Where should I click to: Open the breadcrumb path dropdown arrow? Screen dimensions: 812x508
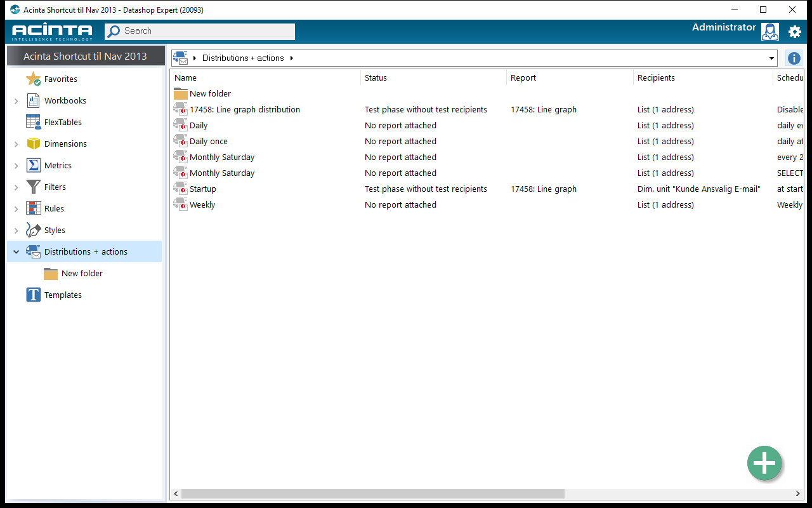click(x=771, y=58)
